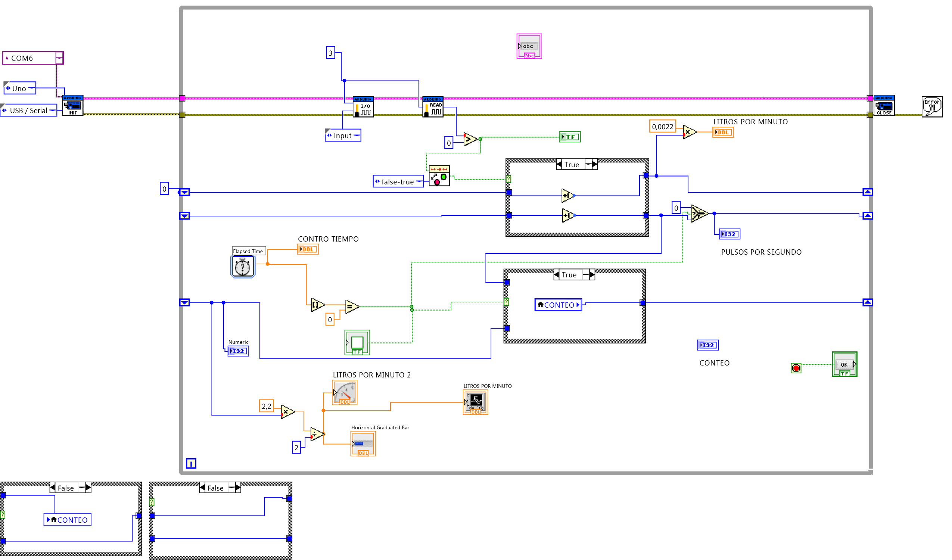
Task: Open the bottom-right False case selector dropdown
Action: [x=231, y=488]
